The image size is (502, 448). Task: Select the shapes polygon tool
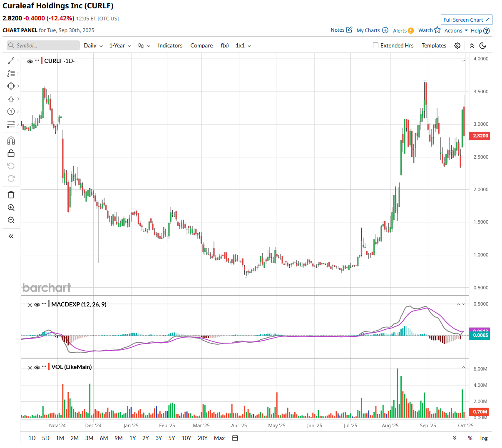[11, 86]
